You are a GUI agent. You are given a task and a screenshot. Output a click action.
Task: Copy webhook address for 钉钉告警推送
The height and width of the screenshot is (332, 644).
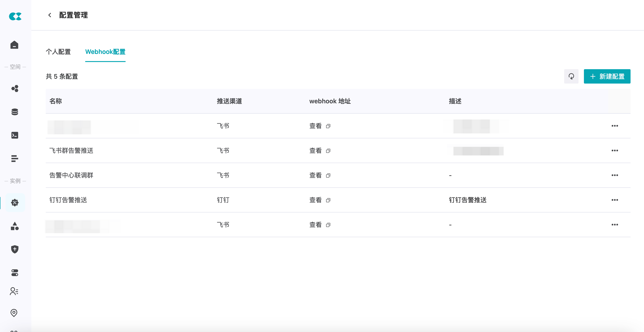[328, 200]
